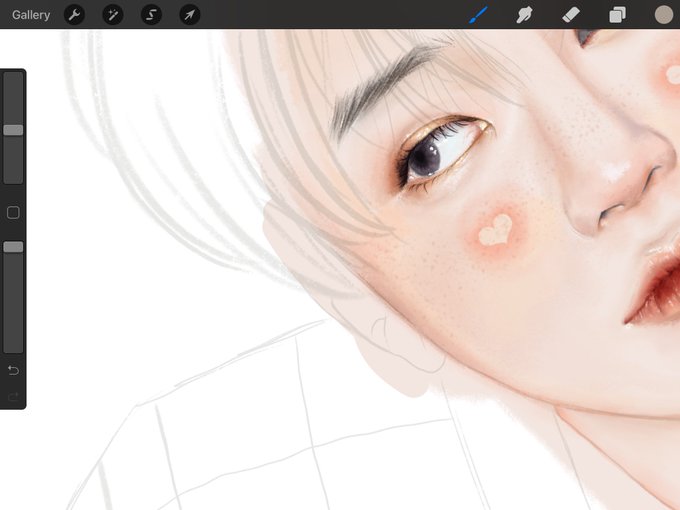Activate the Transform arrow tool
The height and width of the screenshot is (510, 680).
click(190, 15)
